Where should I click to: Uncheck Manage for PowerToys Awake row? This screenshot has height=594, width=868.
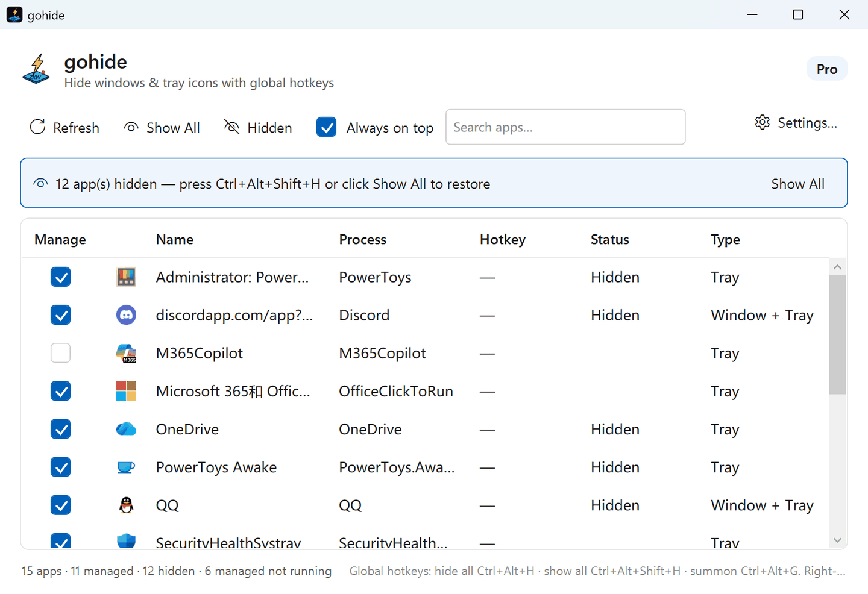click(60, 467)
